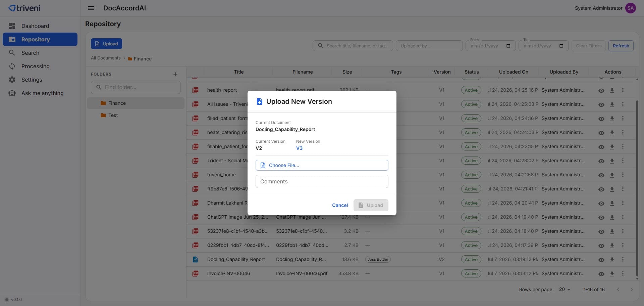
Task: Click the table vertical scrollbar
Action: coord(637,188)
